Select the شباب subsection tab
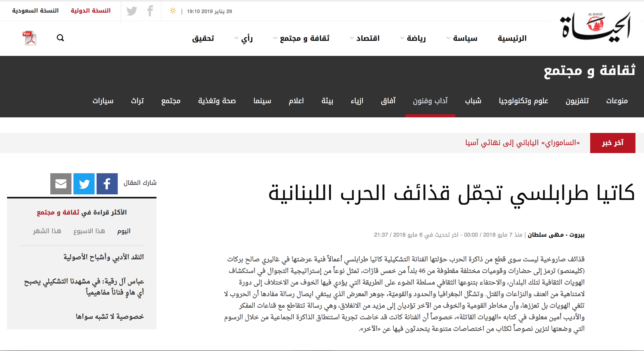Image resolution: width=644 pixels, height=351 pixels. [x=473, y=101]
